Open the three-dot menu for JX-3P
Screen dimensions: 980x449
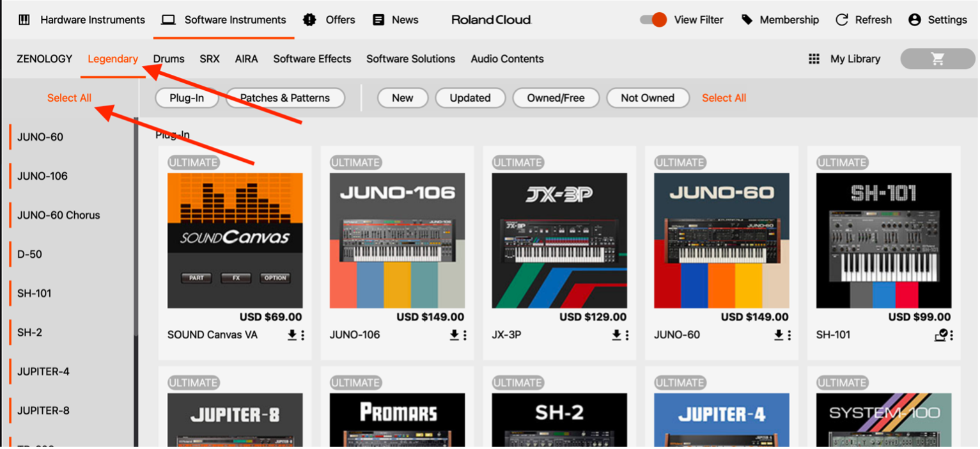626,335
